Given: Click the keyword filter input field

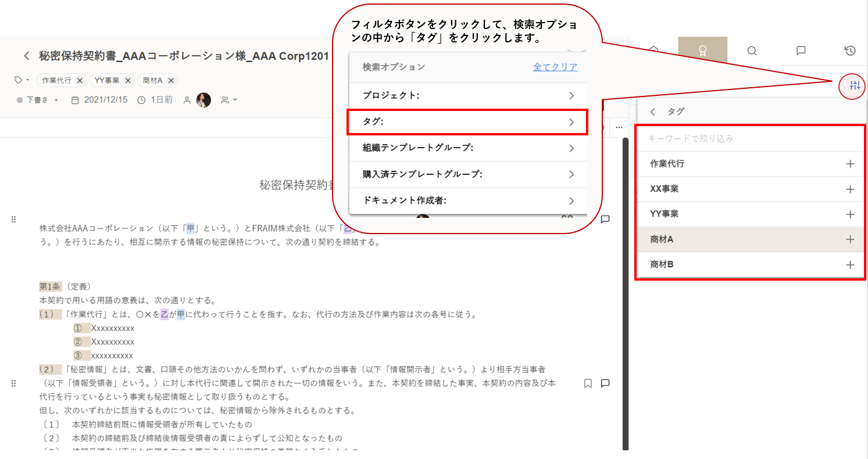Looking at the screenshot, I should click(750, 139).
